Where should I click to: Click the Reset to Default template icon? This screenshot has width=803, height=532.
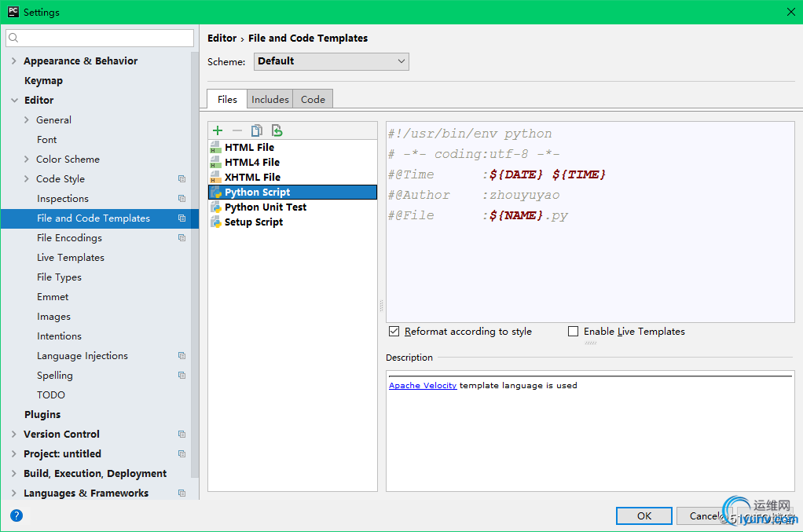point(277,130)
